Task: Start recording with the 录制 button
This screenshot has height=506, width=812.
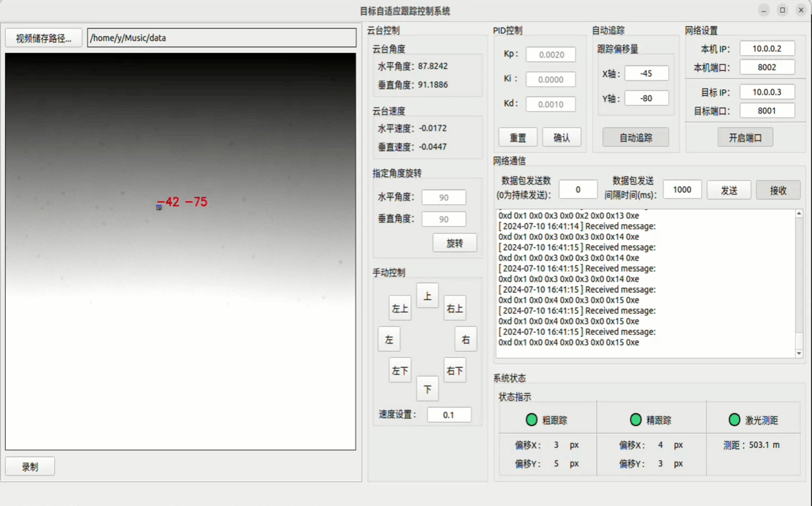Action: click(30, 466)
